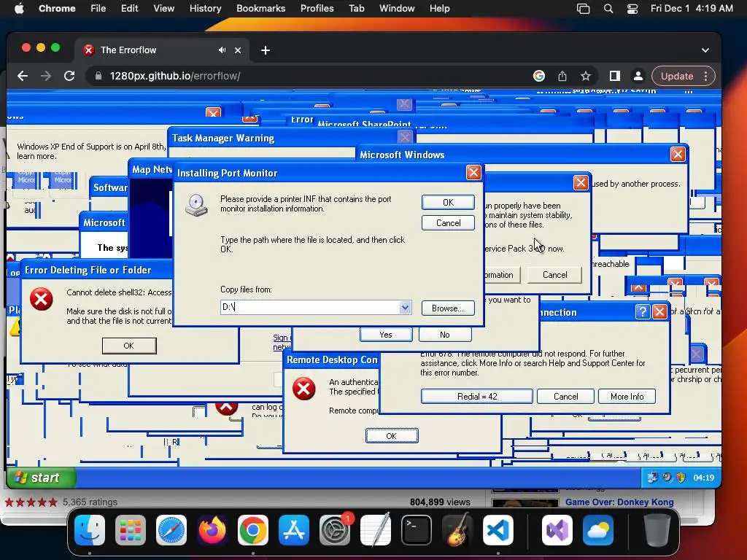Open the Apple menu
747x560 pixels.
[x=19, y=8]
